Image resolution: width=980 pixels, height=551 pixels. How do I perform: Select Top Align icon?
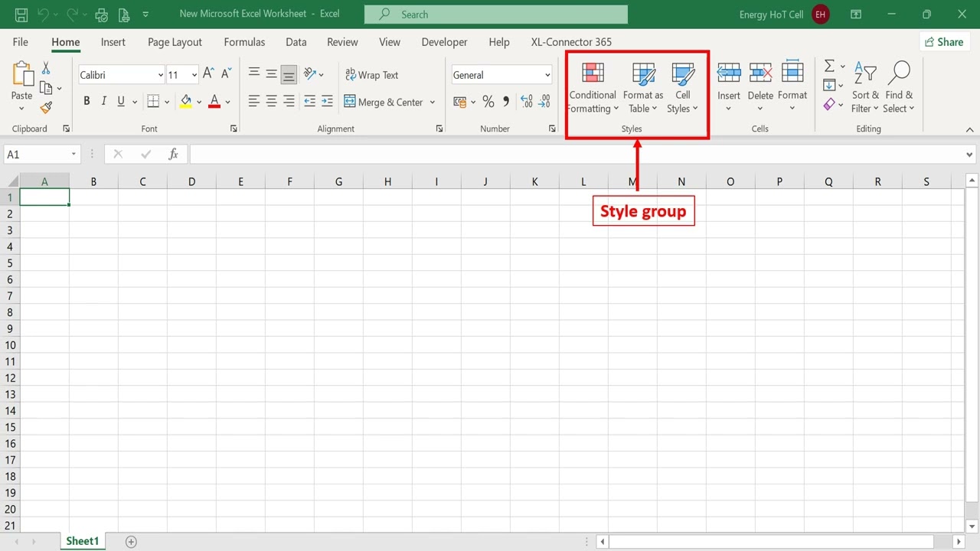point(254,74)
